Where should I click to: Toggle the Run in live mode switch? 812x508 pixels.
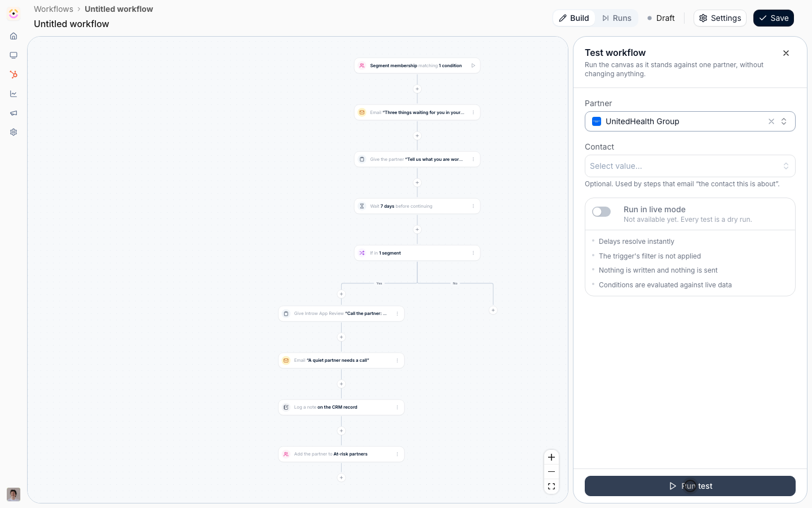[601, 212]
